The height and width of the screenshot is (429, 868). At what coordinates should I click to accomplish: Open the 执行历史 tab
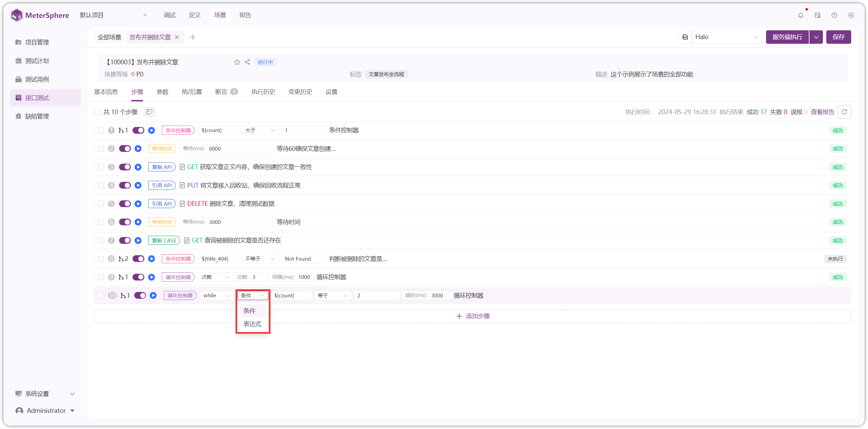point(263,92)
